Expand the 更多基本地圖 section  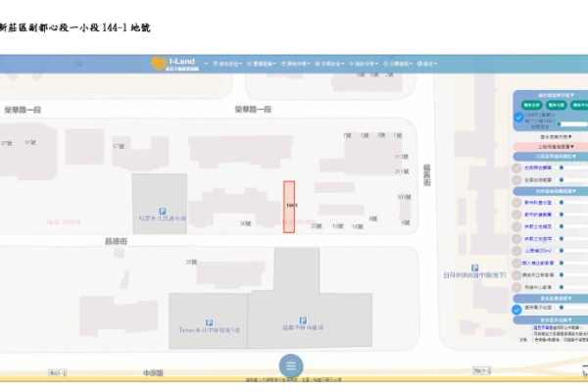pos(551,320)
